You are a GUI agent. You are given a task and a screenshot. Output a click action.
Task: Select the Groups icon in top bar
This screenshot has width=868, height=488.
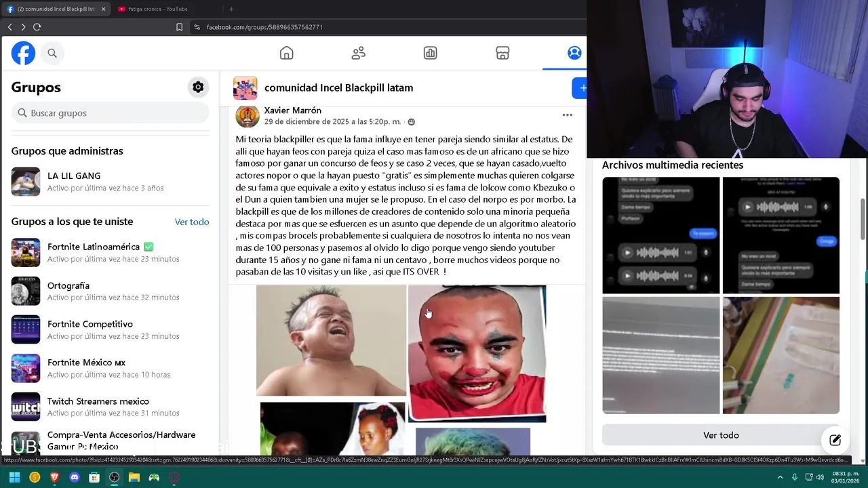(574, 53)
